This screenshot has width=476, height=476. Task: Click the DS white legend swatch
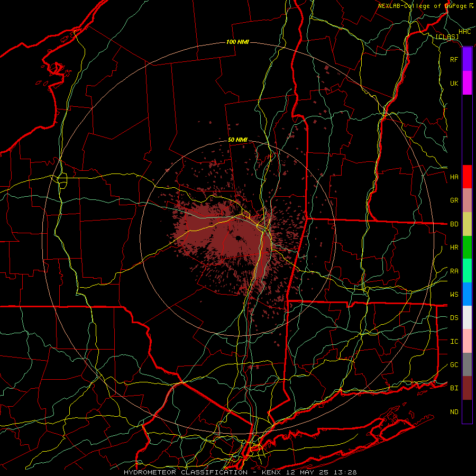click(x=467, y=317)
